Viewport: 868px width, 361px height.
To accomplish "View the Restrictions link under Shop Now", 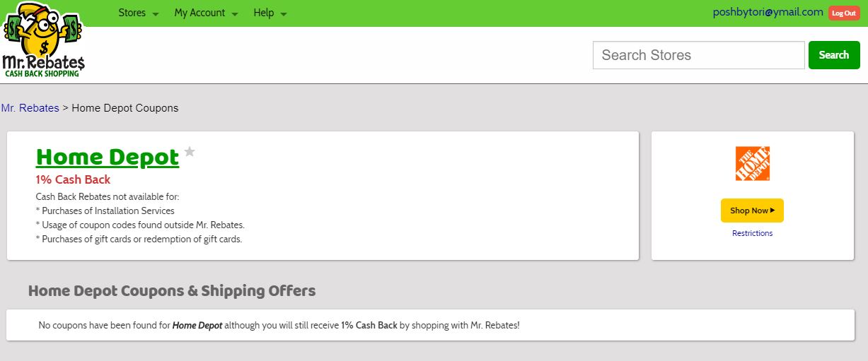I will pyautogui.click(x=752, y=233).
